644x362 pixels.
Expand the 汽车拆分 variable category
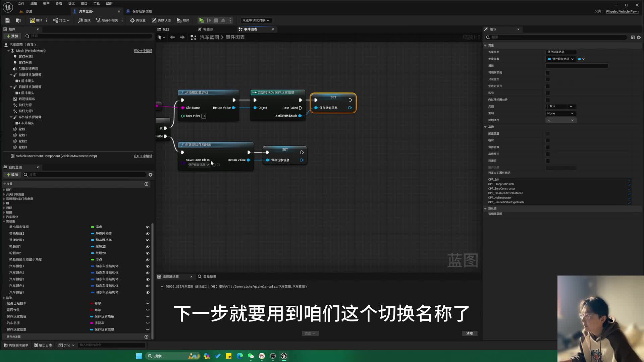click(4, 217)
